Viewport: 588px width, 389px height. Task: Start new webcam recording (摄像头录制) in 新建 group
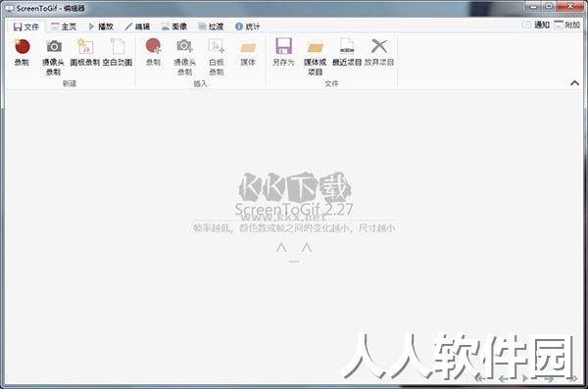(53, 56)
